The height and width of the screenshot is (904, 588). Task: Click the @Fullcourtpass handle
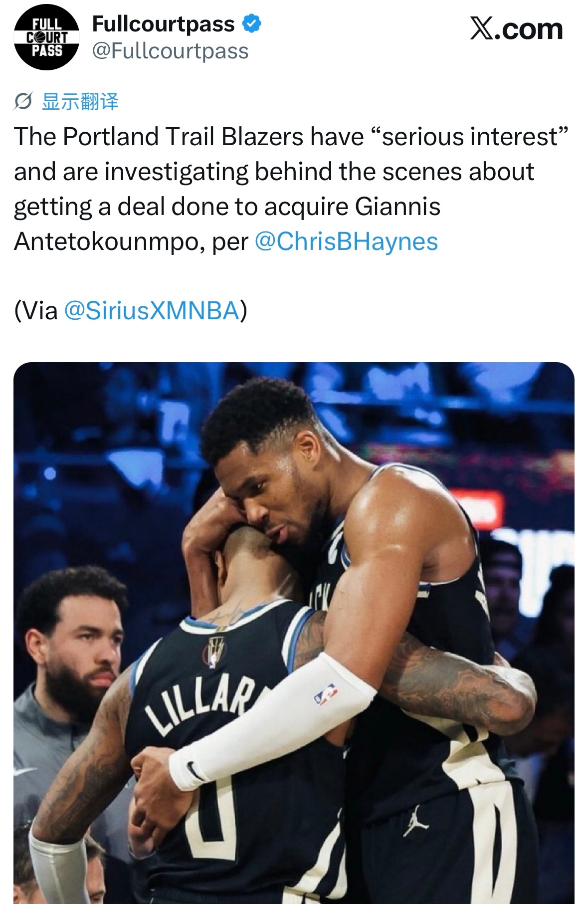click(170, 51)
